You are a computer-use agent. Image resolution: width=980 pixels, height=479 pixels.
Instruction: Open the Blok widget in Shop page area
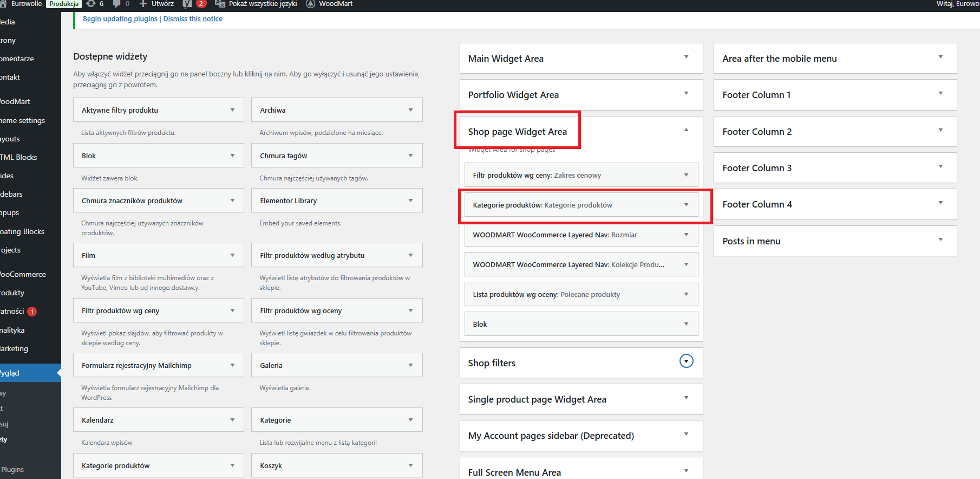(x=582, y=324)
